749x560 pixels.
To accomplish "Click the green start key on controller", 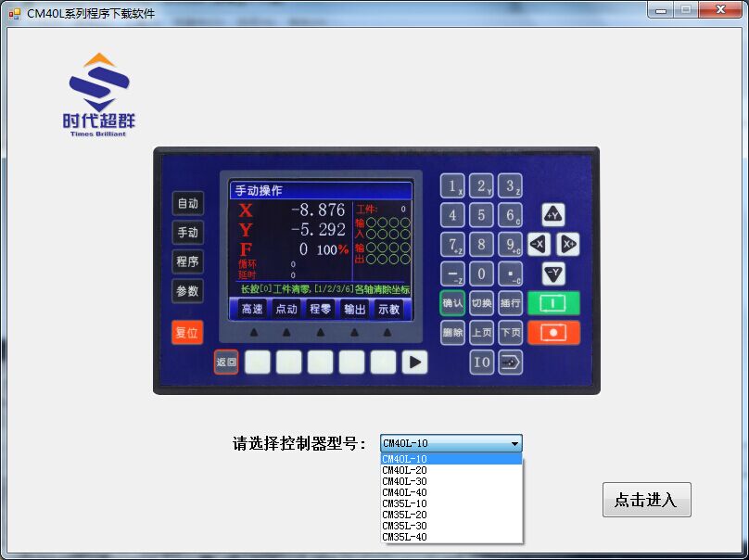I will tap(553, 303).
